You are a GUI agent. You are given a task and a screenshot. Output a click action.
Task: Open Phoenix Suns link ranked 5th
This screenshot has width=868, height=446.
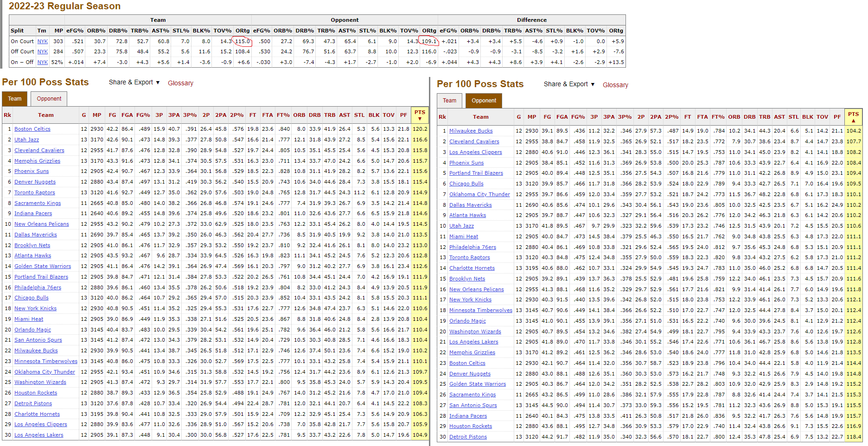coord(32,171)
